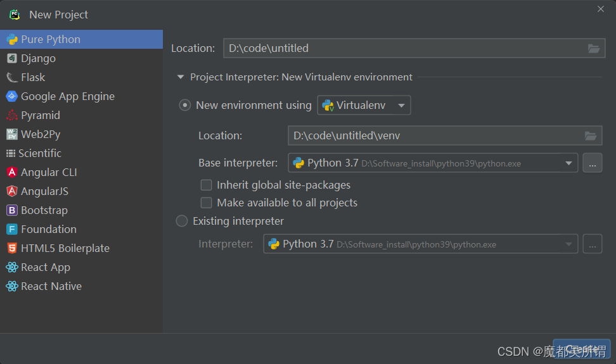Click ellipsis button beside Base interpreter

(x=593, y=163)
